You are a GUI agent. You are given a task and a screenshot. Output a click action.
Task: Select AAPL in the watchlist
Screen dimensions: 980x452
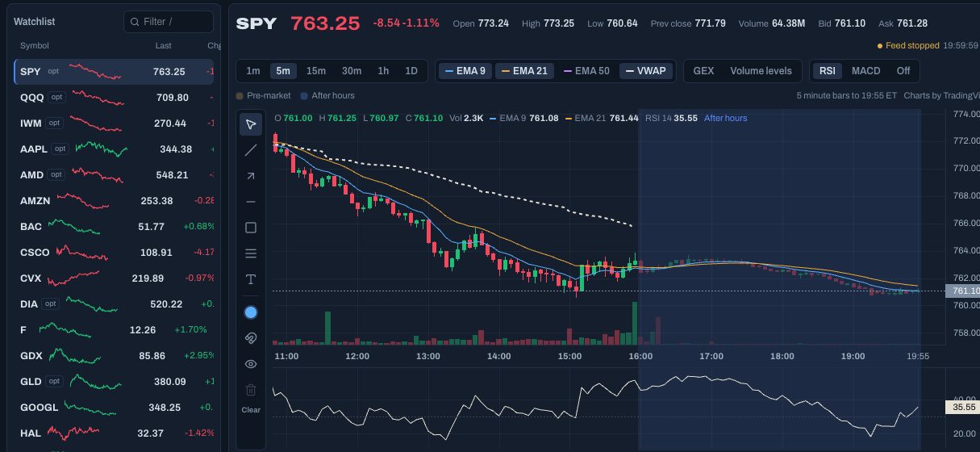point(114,149)
